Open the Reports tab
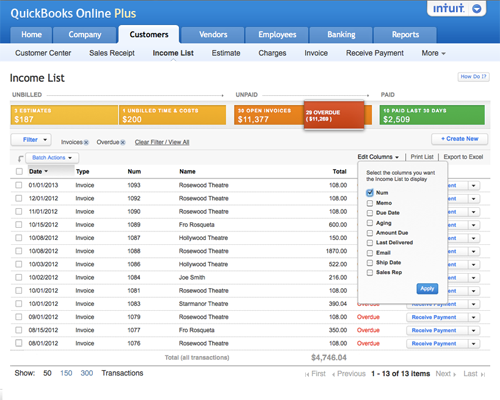Viewport: 500px width, 400px height. 405,35
